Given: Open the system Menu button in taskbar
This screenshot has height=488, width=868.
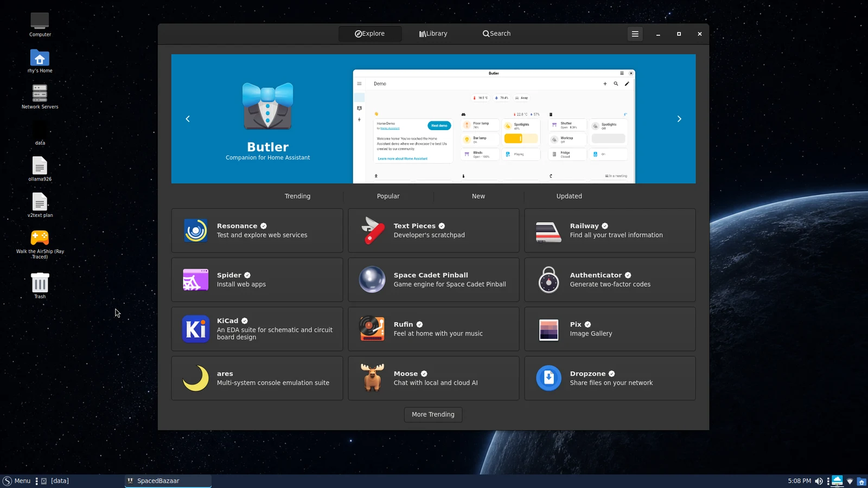Looking at the screenshot, I should coord(17,481).
